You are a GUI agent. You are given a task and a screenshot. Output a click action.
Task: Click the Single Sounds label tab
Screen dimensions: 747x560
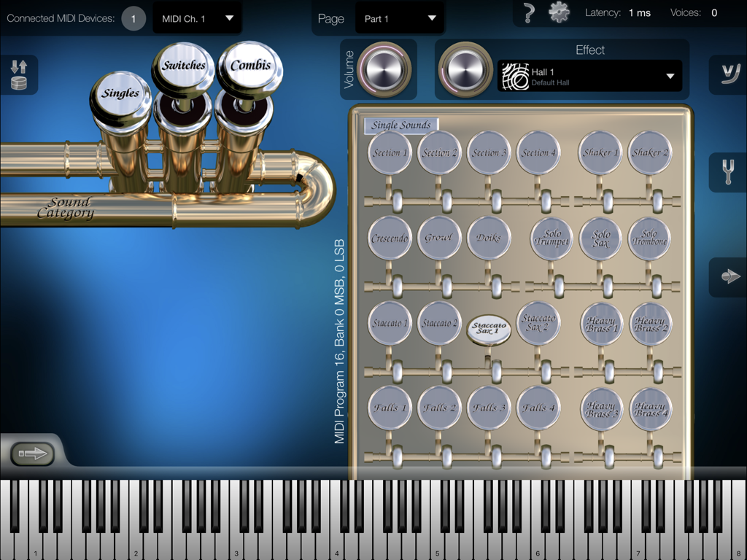pyautogui.click(x=400, y=125)
